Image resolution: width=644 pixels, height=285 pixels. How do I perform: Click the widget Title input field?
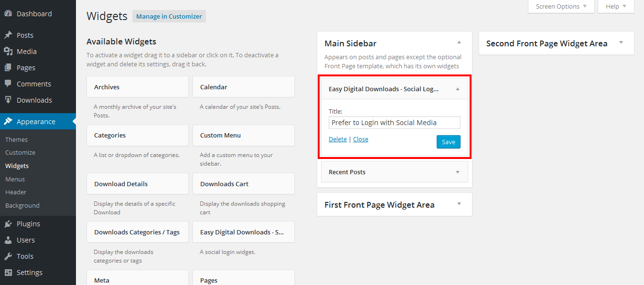tap(394, 123)
